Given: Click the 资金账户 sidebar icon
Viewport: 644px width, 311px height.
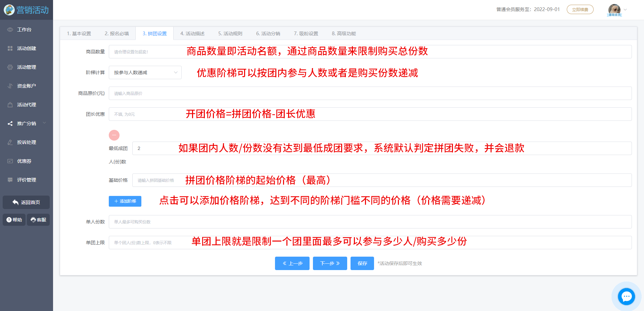Looking at the screenshot, I should (x=10, y=86).
